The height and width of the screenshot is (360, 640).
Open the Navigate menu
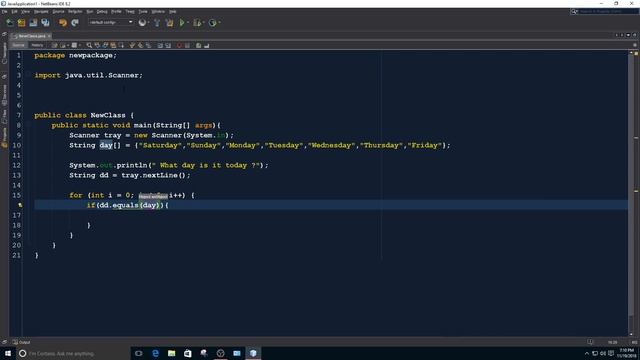pos(41,11)
